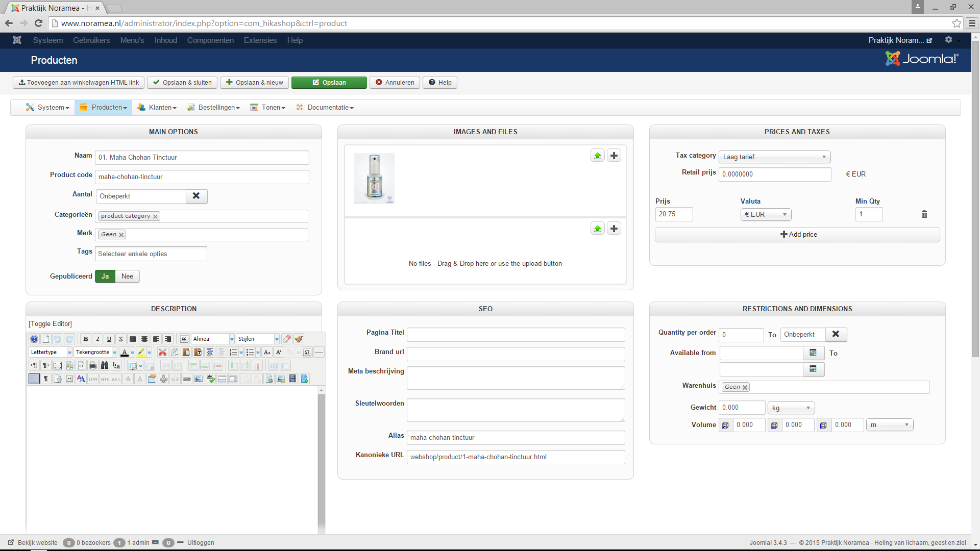Click green upload icon in images panel
Viewport: 980px width, 551px height.
point(597,156)
